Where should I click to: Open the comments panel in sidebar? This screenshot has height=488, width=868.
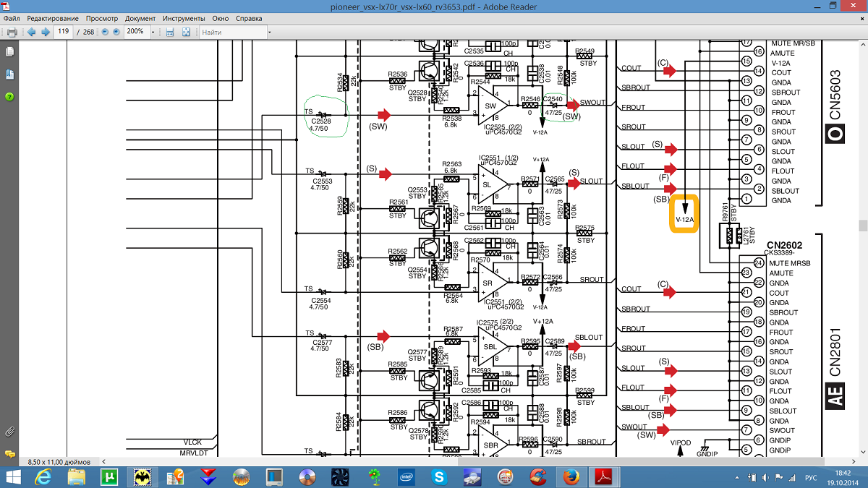[x=9, y=453]
